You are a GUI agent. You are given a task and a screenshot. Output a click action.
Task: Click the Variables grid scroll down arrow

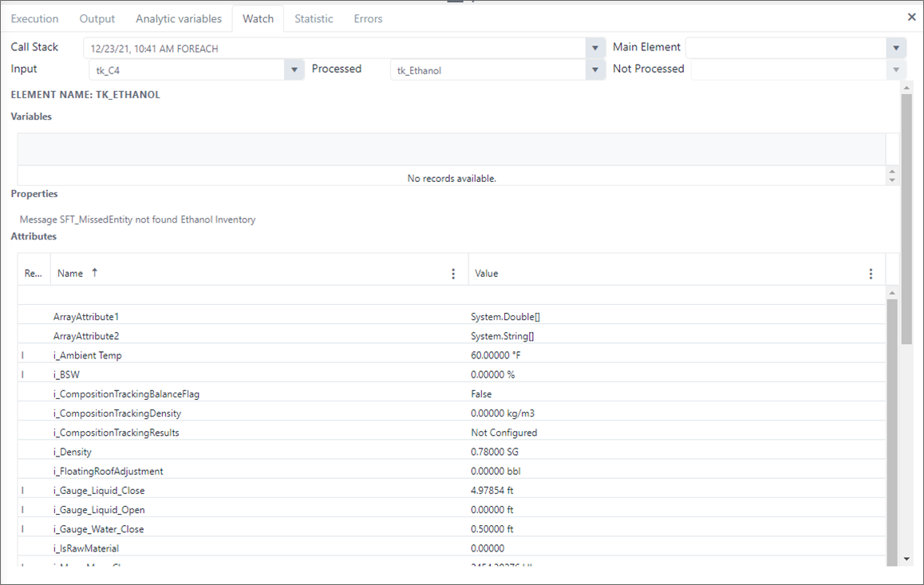(x=892, y=180)
